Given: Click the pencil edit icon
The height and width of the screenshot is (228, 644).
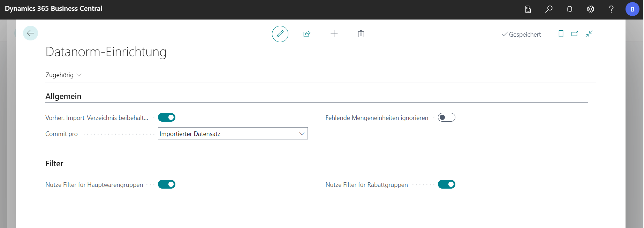Looking at the screenshot, I should [x=280, y=34].
